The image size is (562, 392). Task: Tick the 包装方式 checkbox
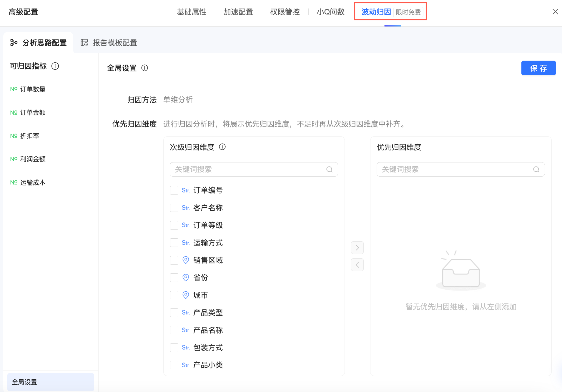point(174,348)
